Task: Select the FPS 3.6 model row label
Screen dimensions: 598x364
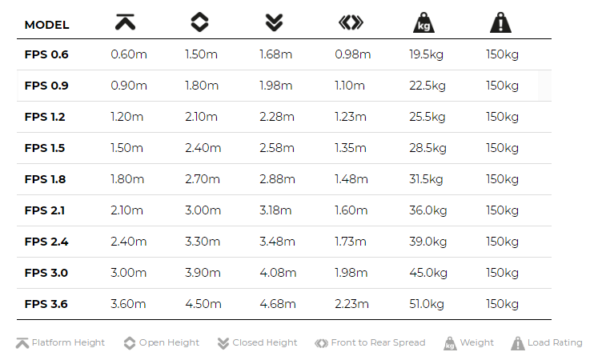Action: click(46, 304)
